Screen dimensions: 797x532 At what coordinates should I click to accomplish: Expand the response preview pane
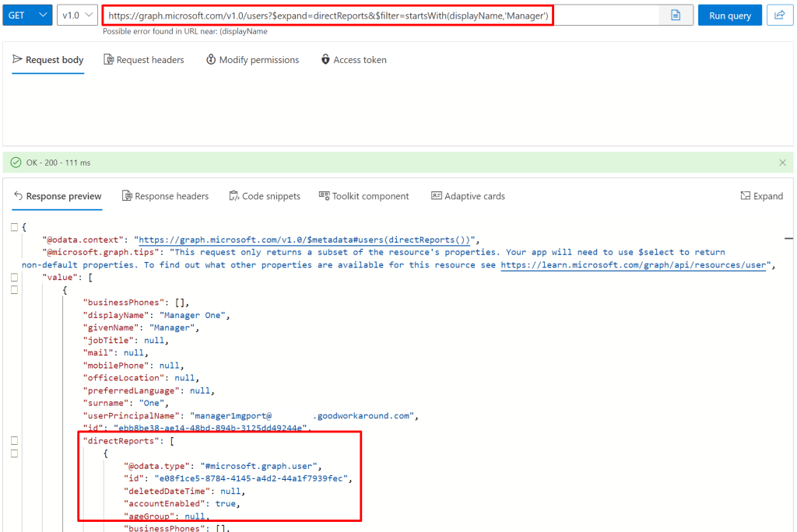point(761,196)
